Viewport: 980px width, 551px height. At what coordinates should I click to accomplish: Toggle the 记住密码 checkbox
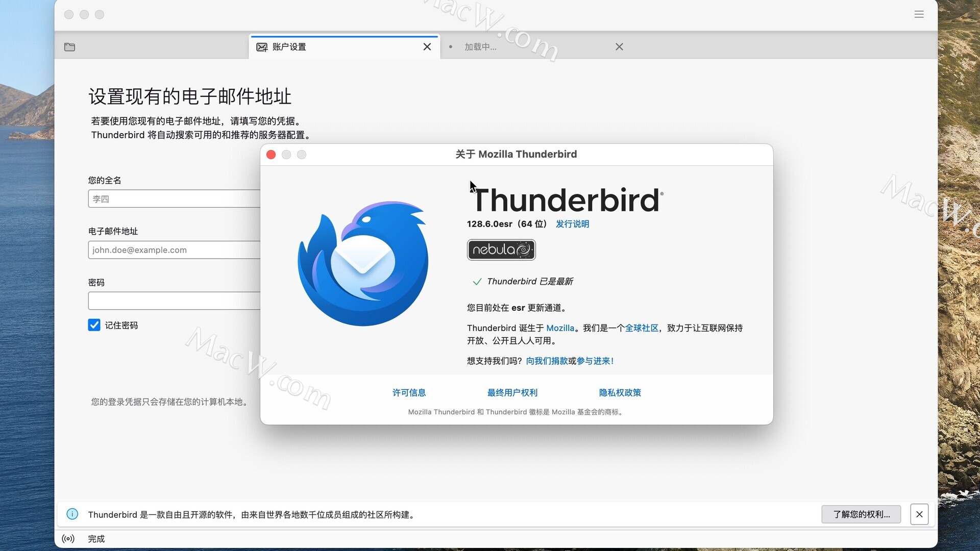click(94, 325)
